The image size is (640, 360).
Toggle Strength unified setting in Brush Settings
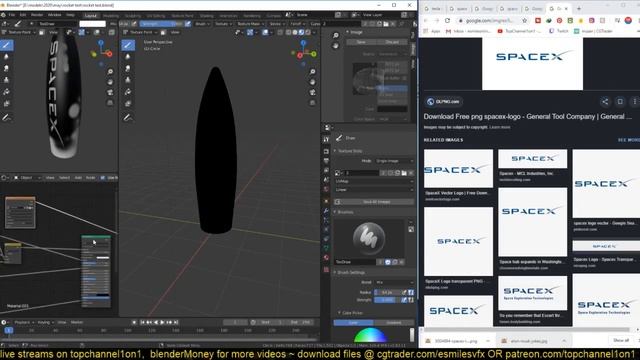point(411,300)
